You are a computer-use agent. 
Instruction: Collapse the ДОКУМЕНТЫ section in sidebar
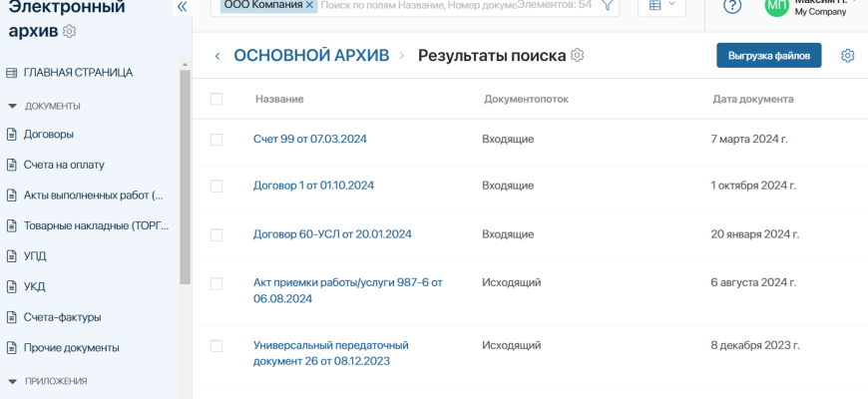tap(13, 106)
